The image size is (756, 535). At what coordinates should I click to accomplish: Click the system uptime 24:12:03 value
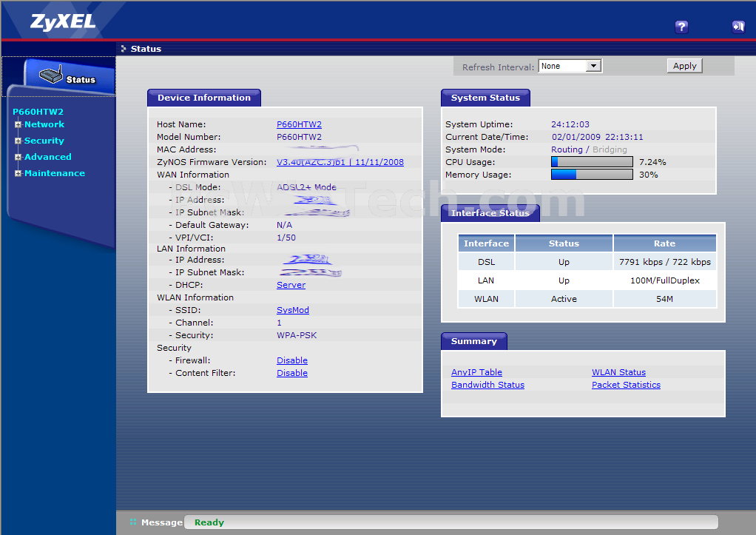(x=570, y=124)
